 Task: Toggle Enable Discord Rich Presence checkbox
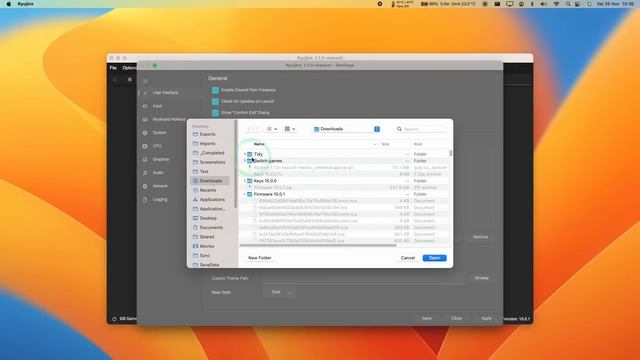[215, 90]
